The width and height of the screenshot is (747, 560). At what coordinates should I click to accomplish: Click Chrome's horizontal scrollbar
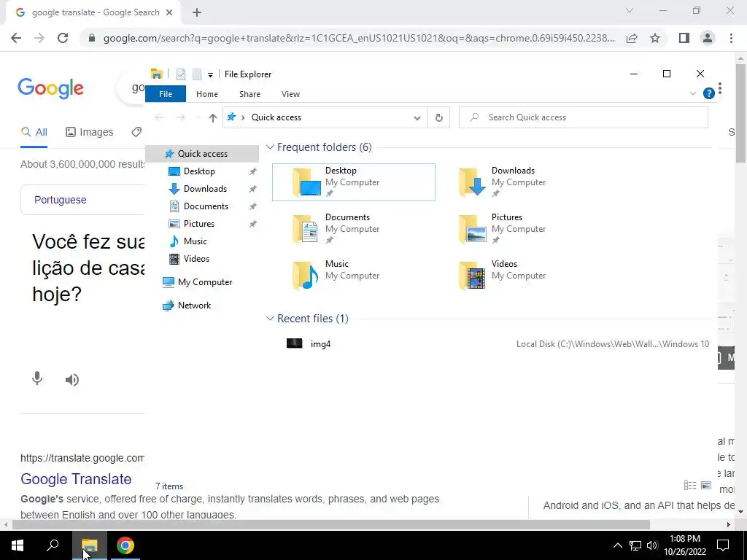pyautogui.click(x=331, y=524)
